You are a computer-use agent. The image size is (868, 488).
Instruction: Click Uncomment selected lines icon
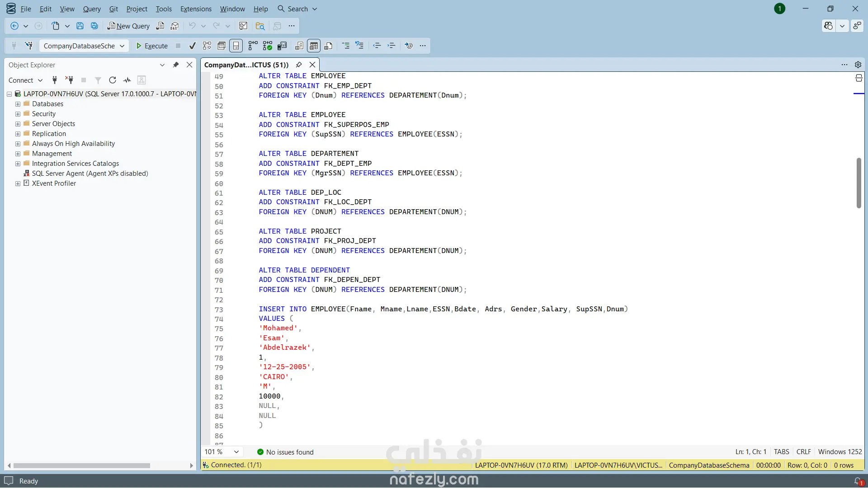point(359,46)
